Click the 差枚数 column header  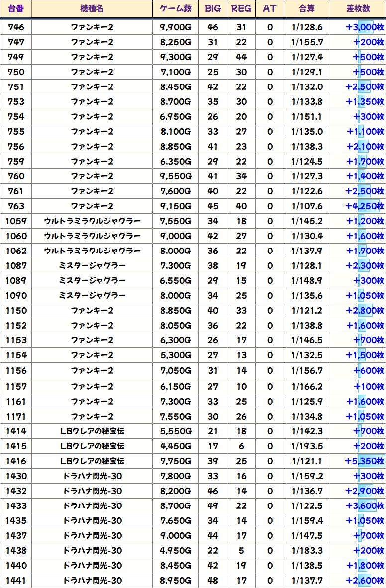[358, 9]
